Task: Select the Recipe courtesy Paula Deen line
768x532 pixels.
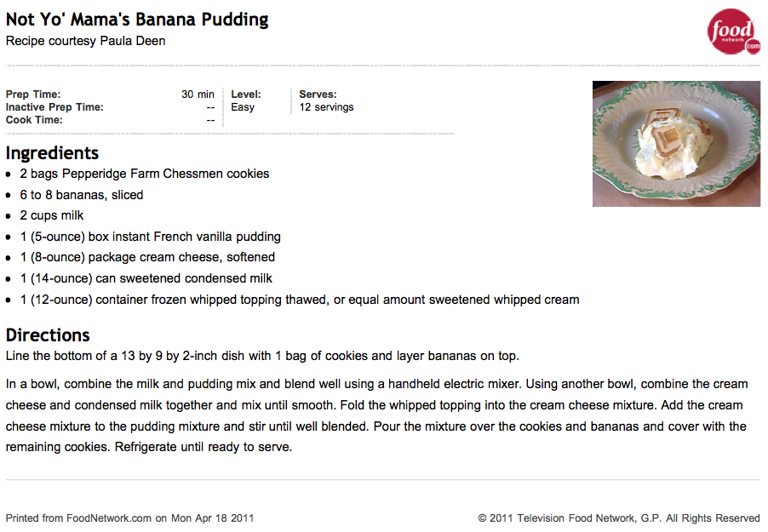Action: click(x=86, y=41)
